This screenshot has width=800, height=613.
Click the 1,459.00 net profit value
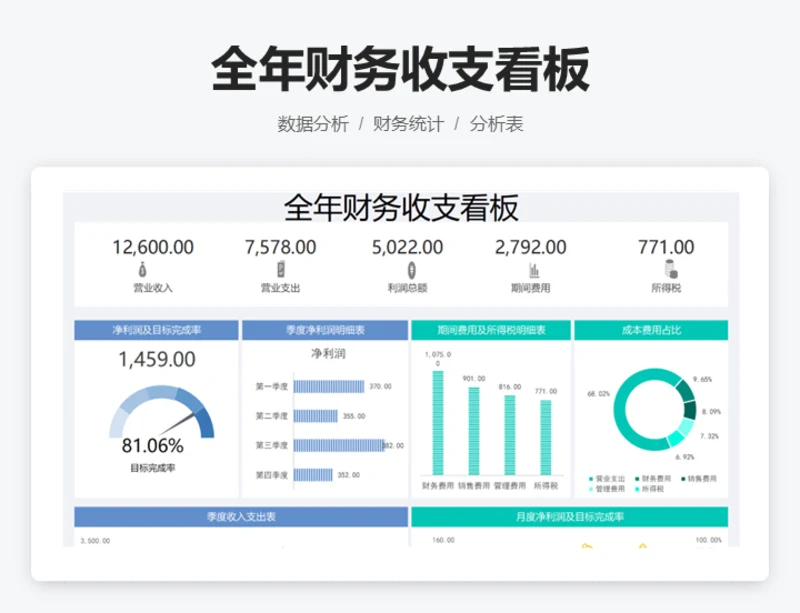[157, 359]
